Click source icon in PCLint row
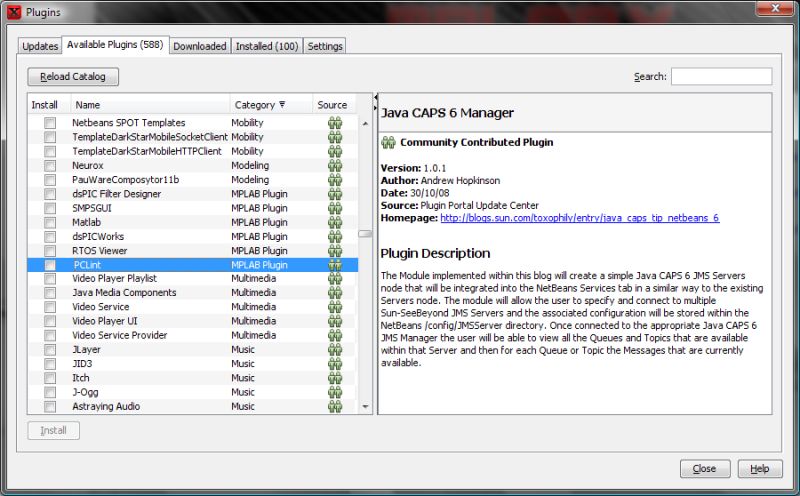This screenshot has width=800, height=496. point(335,265)
